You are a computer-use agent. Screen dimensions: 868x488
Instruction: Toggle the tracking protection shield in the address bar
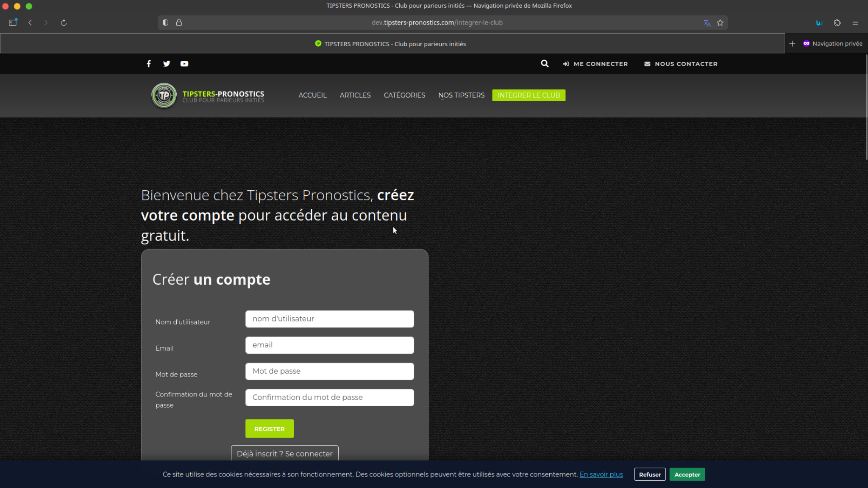[165, 22]
